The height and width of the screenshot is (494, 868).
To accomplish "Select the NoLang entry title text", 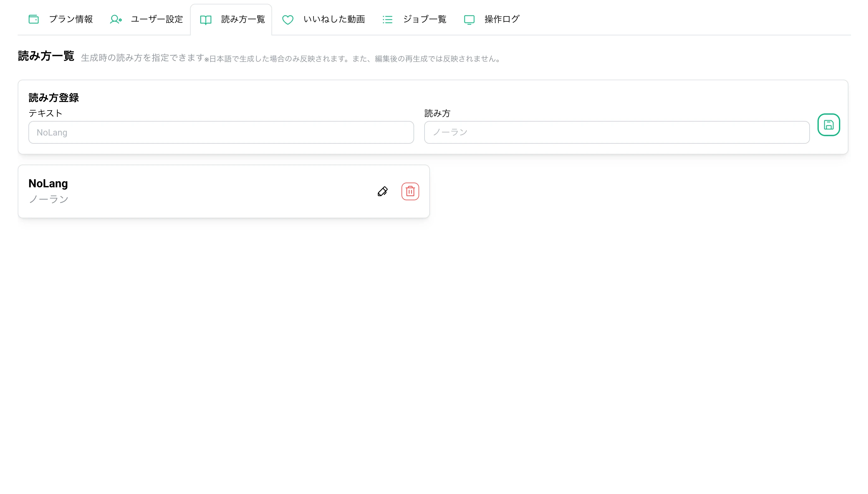I will click(48, 184).
